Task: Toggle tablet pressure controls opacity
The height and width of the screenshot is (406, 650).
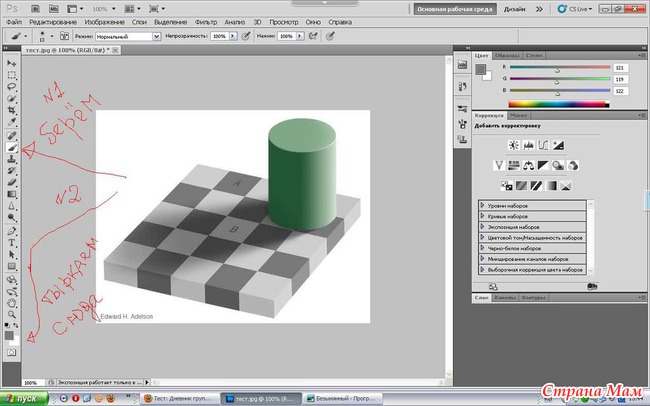Action: 246,36
